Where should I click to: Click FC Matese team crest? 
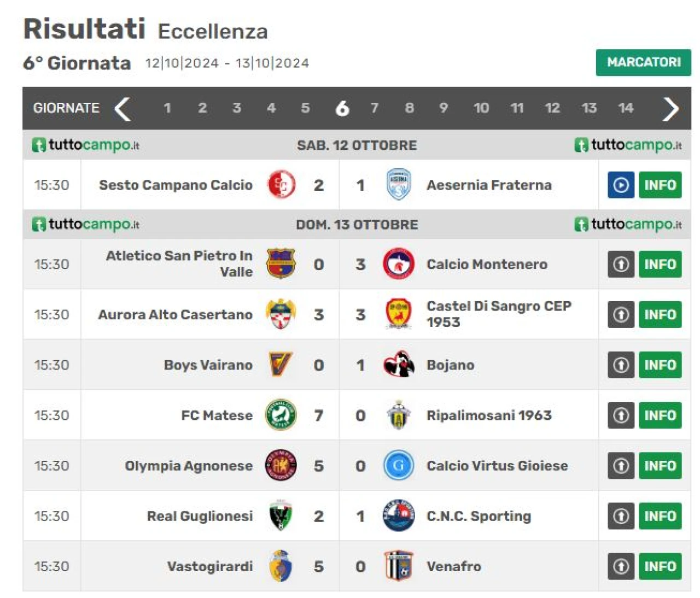[x=281, y=415]
